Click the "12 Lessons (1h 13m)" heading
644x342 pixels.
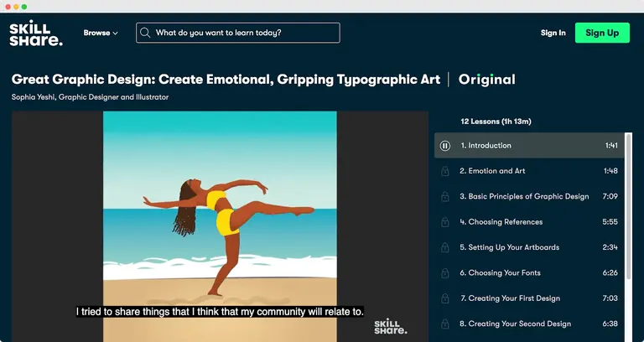click(x=496, y=122)
